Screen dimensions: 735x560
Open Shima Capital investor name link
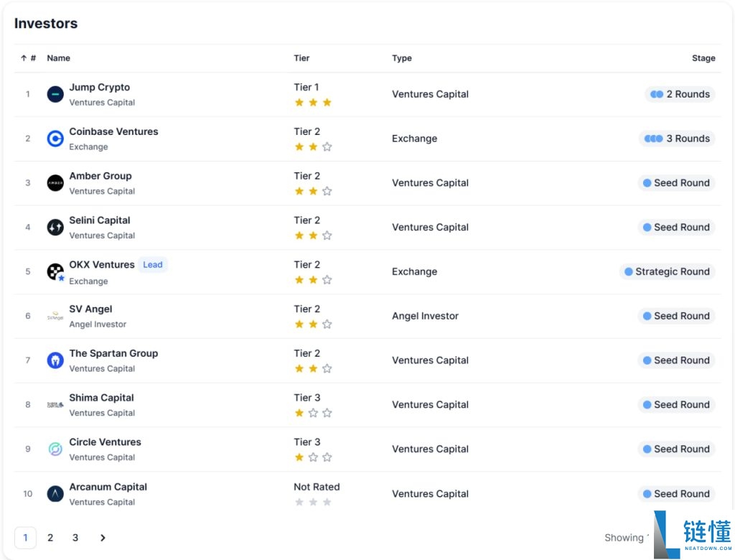point(101,398)
